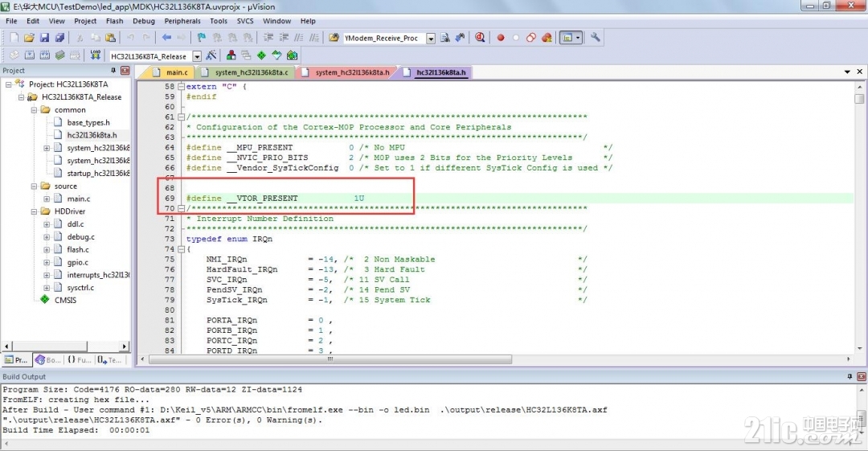Image resolution: width=868 pixels, height=451 pixels.
Task: Insert a breakpoint with the red dot icon
Action: tap(501, 38)
